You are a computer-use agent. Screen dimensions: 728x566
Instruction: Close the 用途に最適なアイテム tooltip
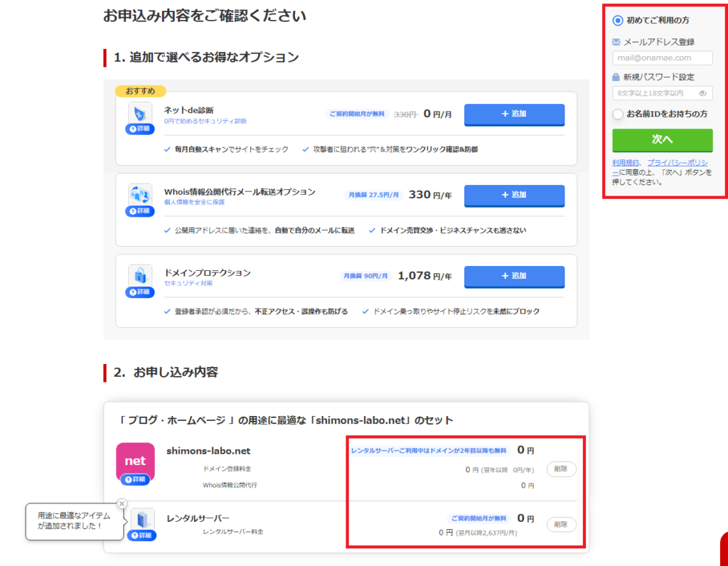[122, 503]
